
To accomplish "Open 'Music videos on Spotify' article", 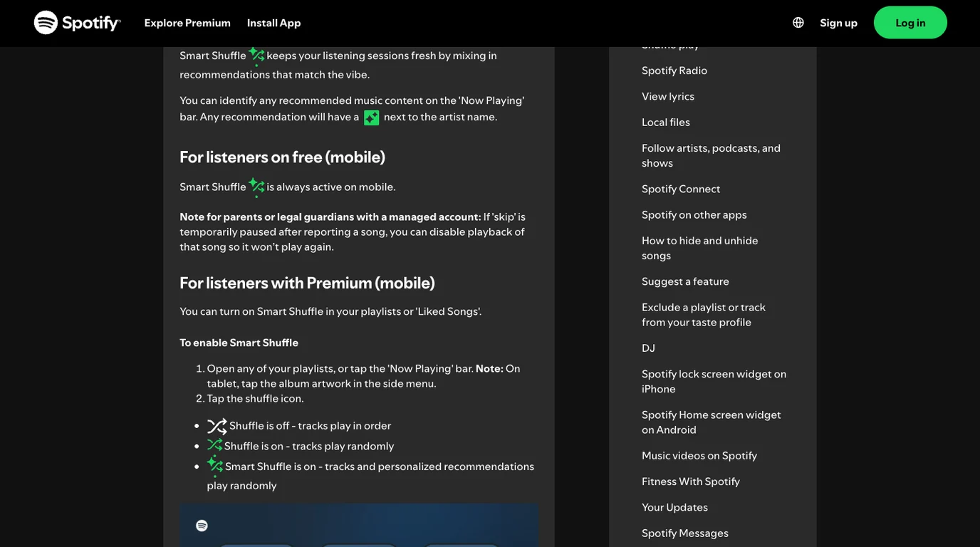I will coord(699,456).
